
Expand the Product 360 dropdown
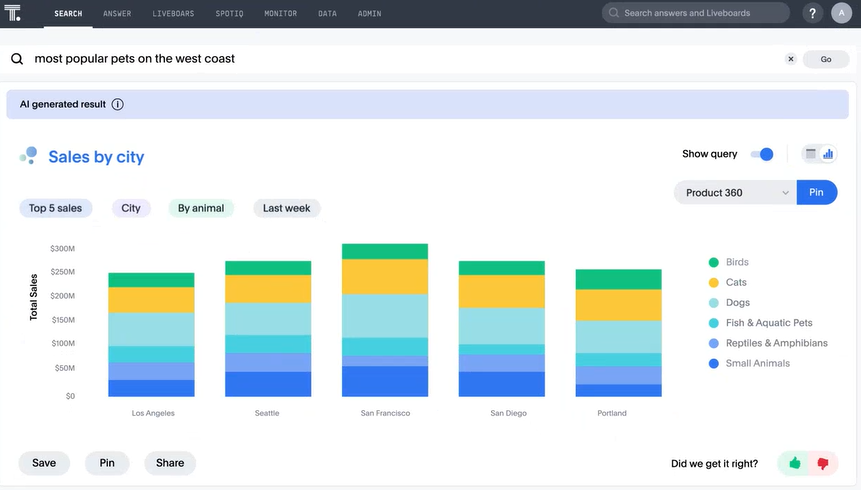click(735, 193)
